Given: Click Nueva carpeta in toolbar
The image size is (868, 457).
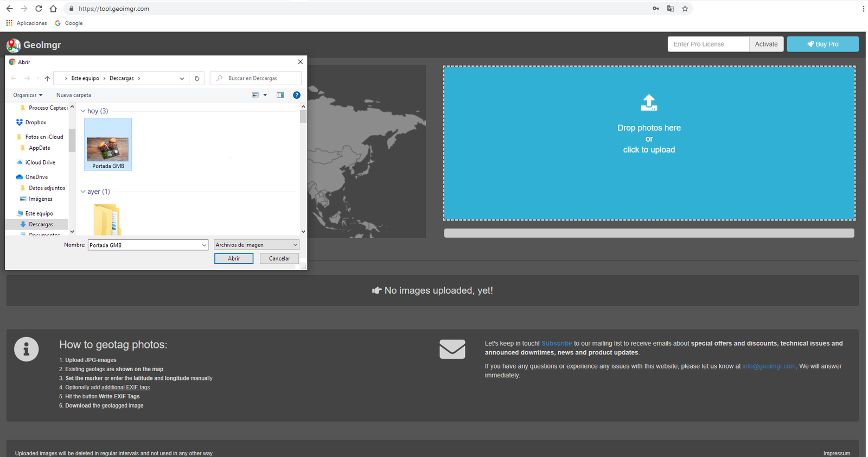Looking at the screenshot, I should click(x=74, y=95).
